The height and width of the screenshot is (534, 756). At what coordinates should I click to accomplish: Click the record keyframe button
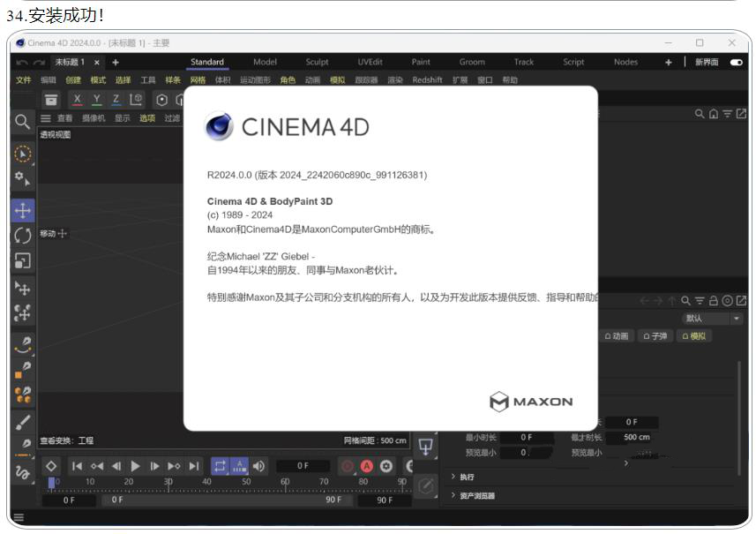(x=348, y=466)
